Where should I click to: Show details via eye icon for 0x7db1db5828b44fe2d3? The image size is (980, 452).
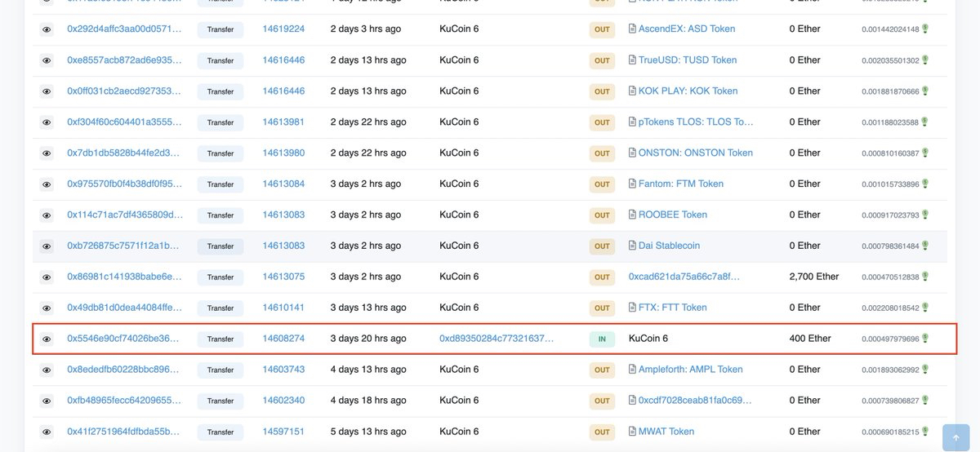pos(47,153)
